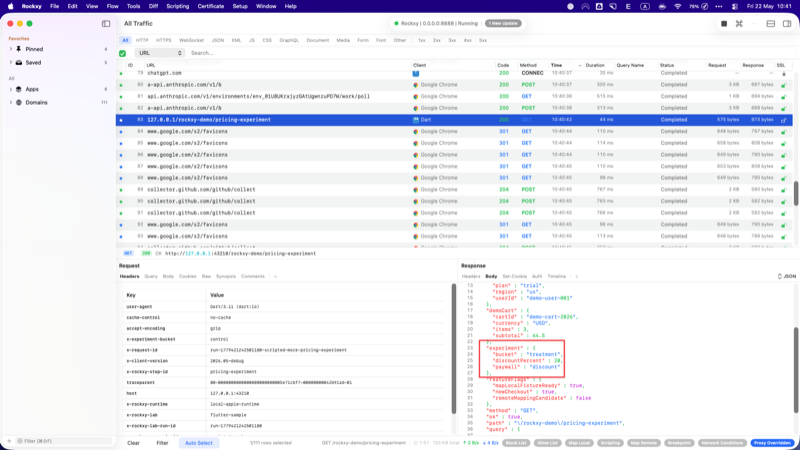
Task: Select row 89 collector.github.com request
Action: coord(455,190)
